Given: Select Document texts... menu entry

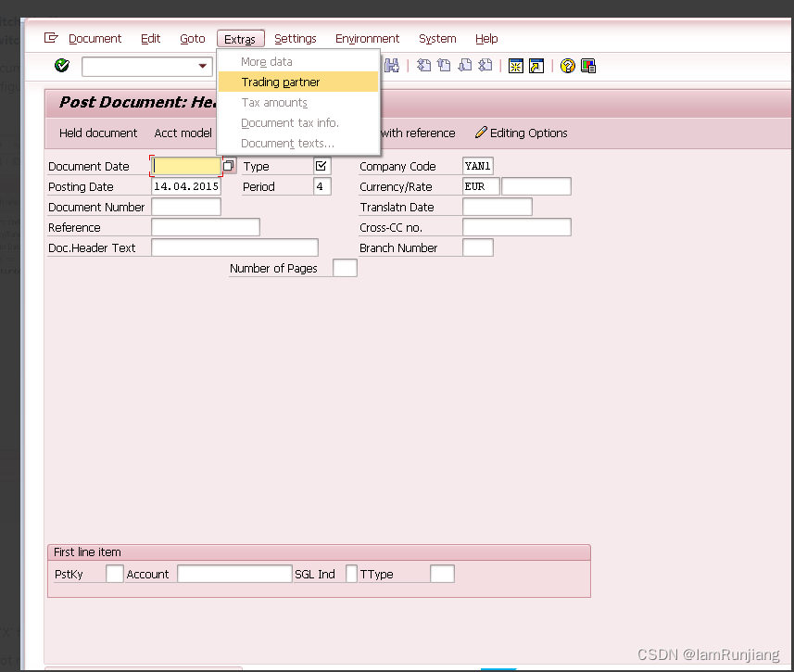Looking at the screenshot, I should 298,144.
